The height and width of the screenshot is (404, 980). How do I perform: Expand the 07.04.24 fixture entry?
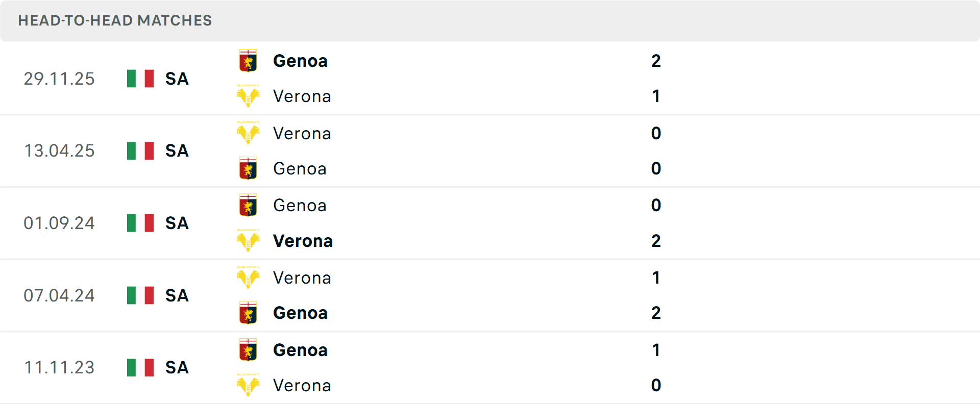490,295
